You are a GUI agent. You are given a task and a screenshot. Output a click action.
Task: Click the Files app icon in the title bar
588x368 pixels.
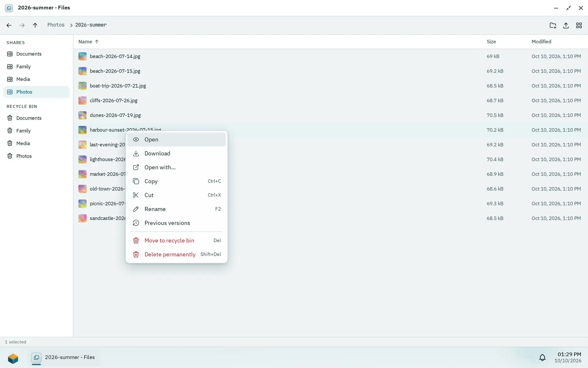coord(9,8)
